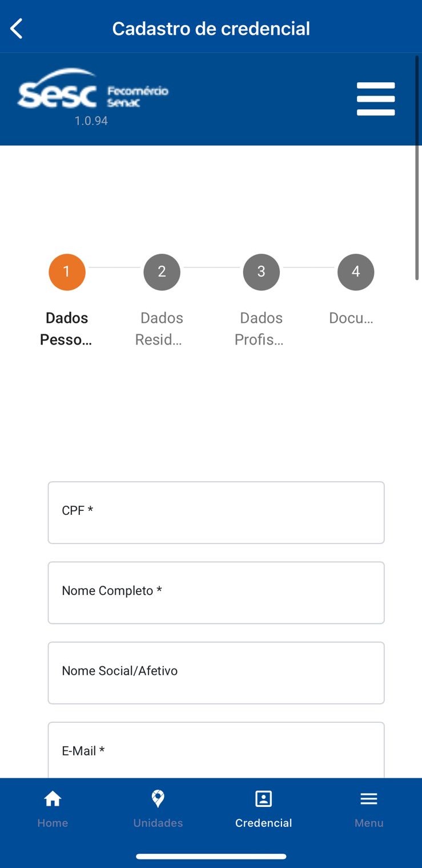Select the Credencial badge icon

[263, 799]
